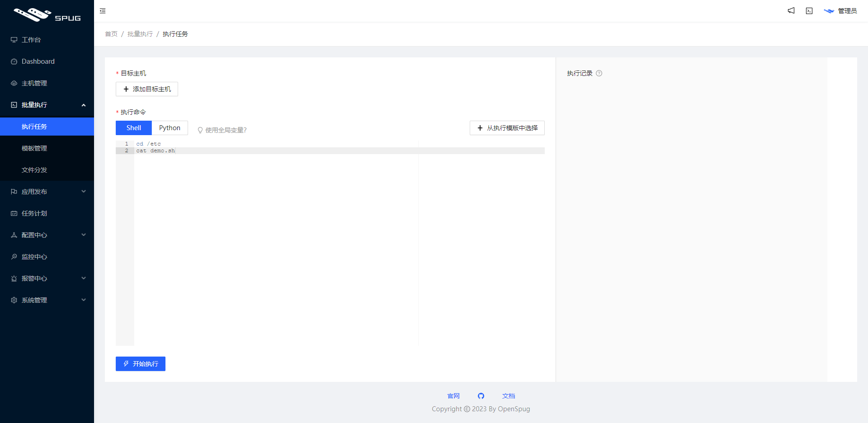
Task: Click the 执行记录 panel title
Action: 580,73
